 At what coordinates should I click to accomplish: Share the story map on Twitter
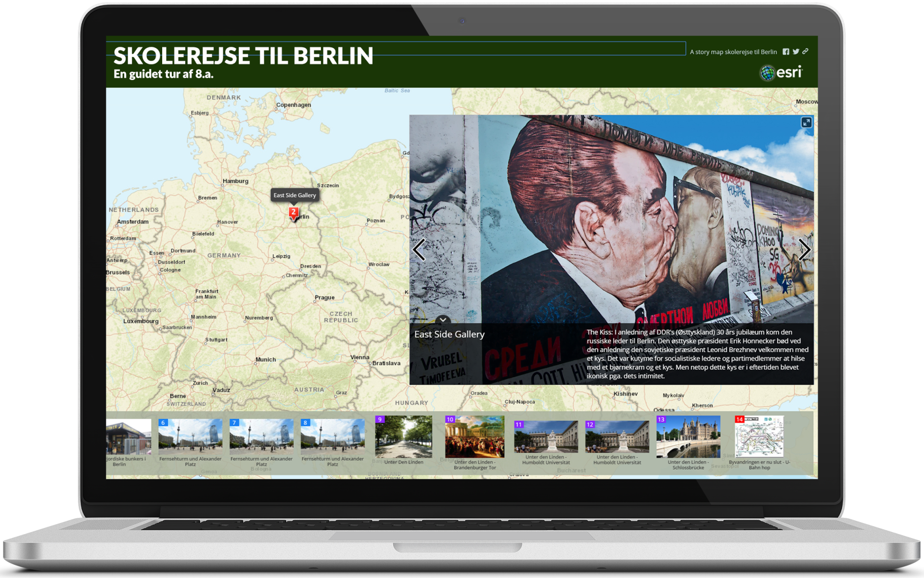[796, 52]
